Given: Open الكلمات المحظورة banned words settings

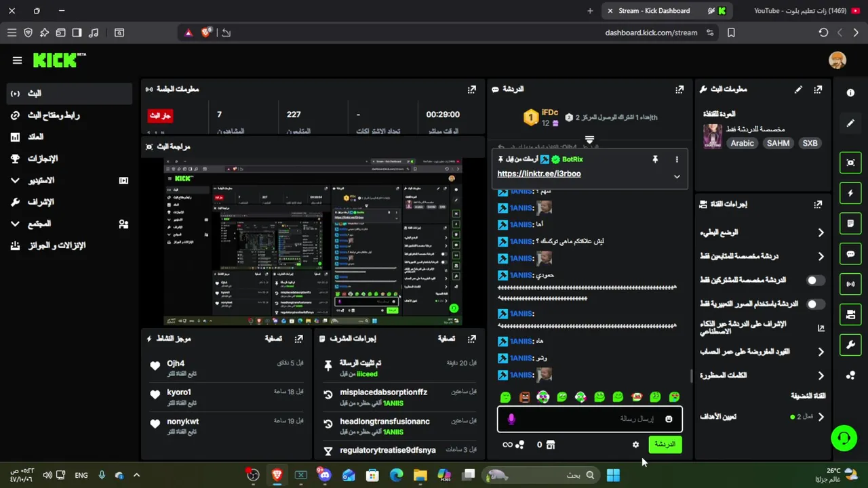Looking at the screenshot, I should pyautogui.click(x=763, y=375).
